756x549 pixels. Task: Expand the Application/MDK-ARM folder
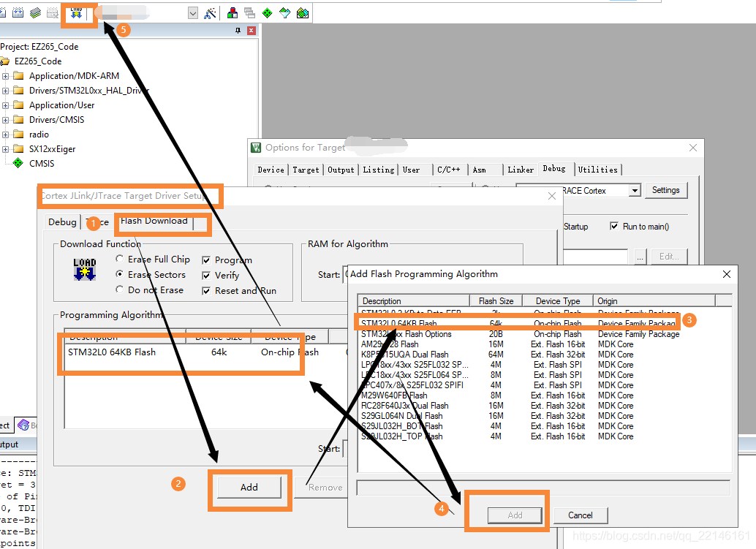(5, 76)
